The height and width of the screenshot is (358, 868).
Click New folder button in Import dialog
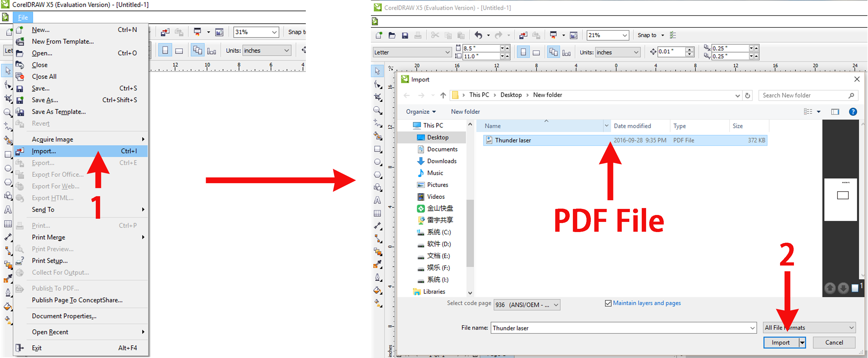coord(465,112)
